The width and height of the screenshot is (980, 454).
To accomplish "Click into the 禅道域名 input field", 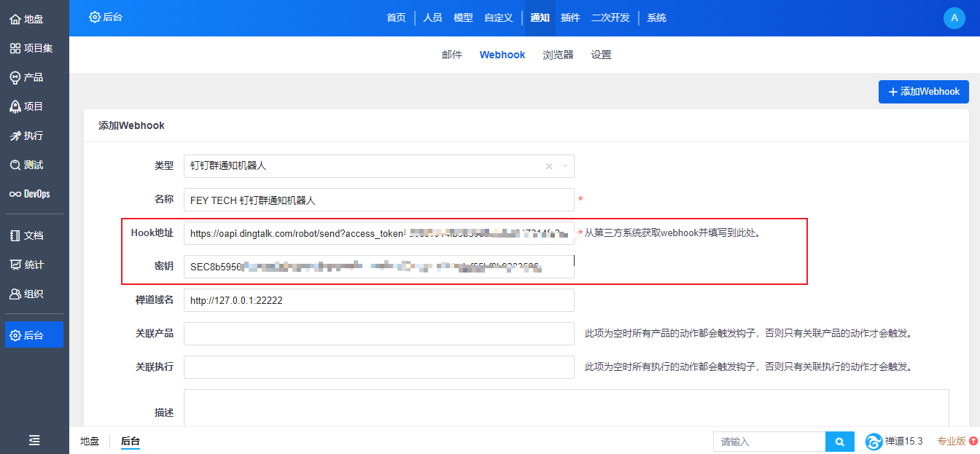I will pyautogui.click(x=378, y=300).
